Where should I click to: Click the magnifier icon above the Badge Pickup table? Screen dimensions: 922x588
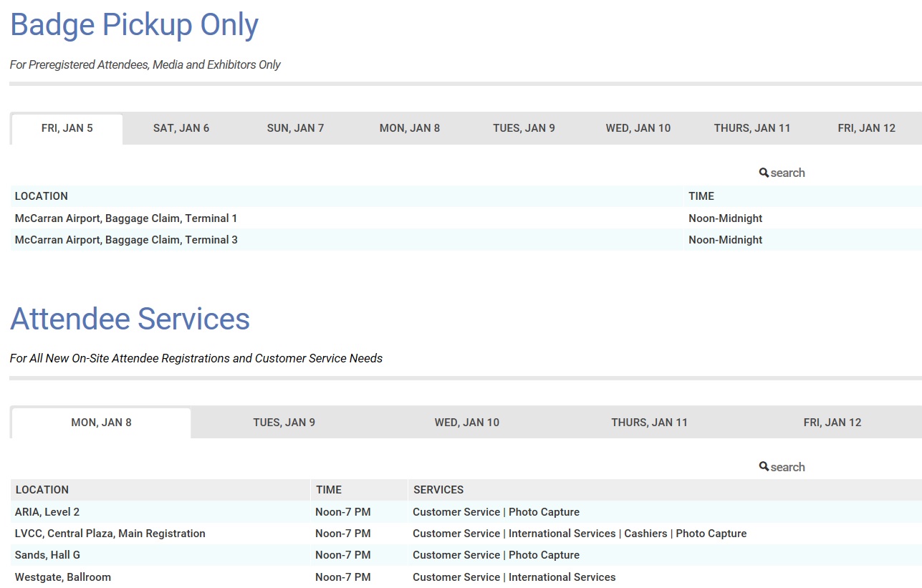click(764, 173)
